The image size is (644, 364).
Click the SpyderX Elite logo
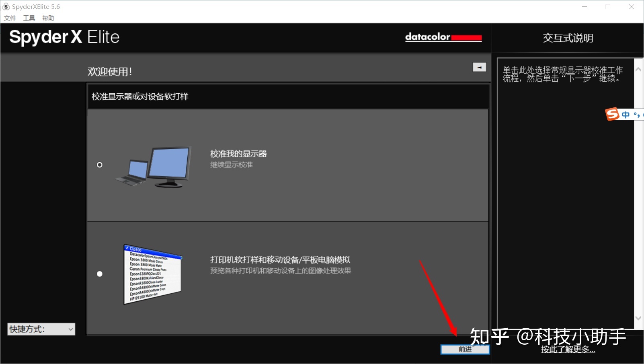pos(64,37)
